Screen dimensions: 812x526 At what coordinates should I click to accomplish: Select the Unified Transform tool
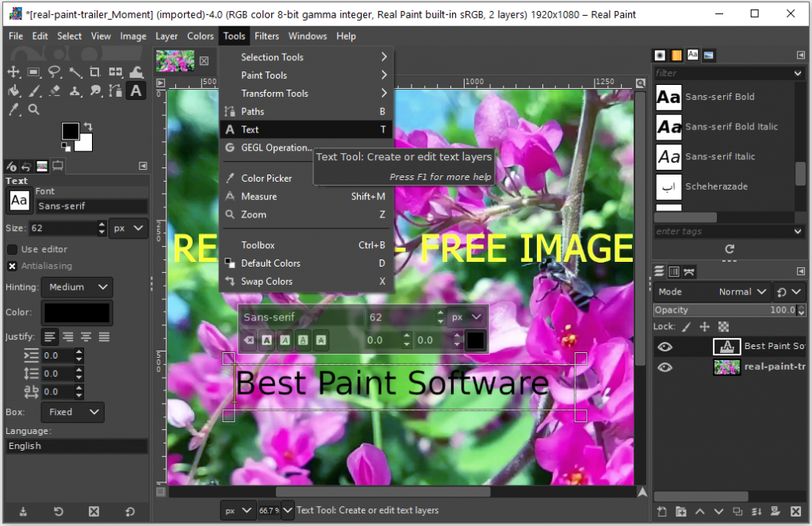pos(116,71)
